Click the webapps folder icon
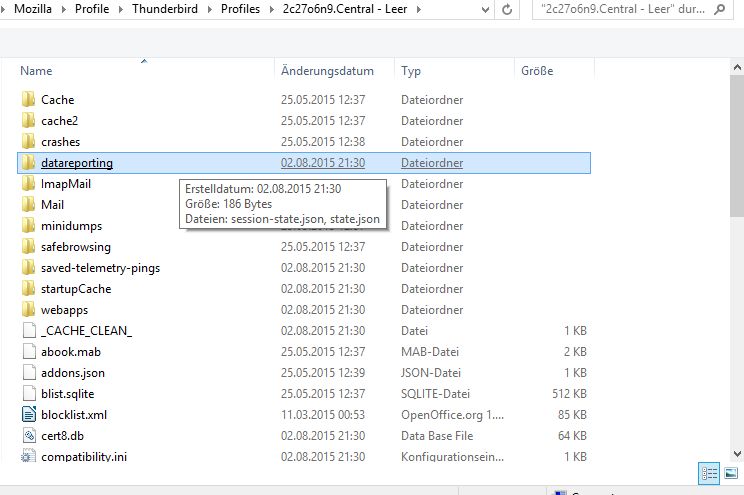This screenshot has height=495, width=744. 28,309
